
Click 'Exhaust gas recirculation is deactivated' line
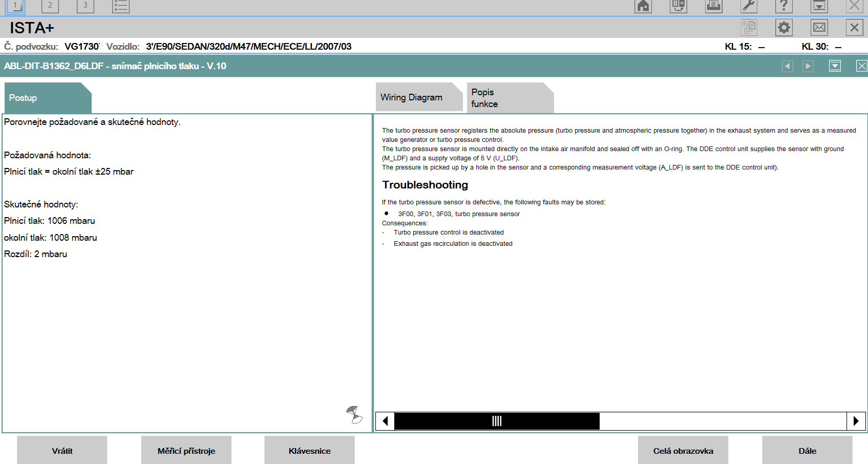tap(453, 244)
